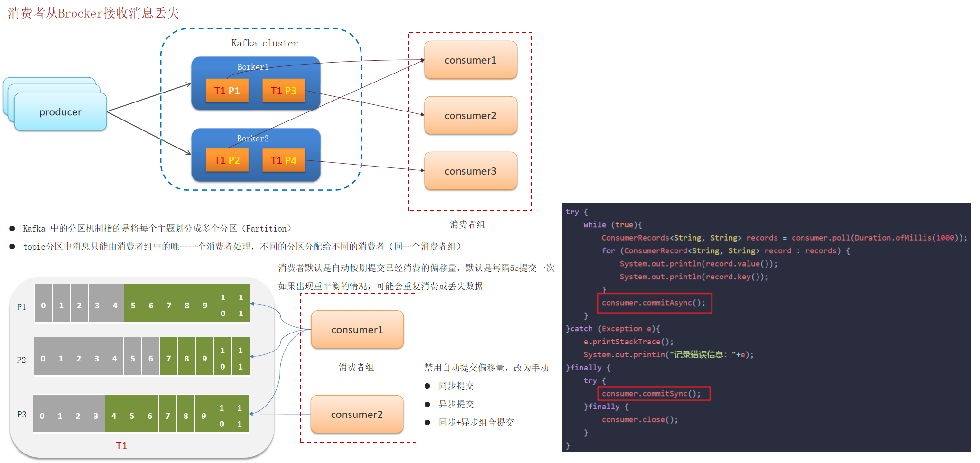Click the 同步+异步组合提交 bullet

(476, 422)
